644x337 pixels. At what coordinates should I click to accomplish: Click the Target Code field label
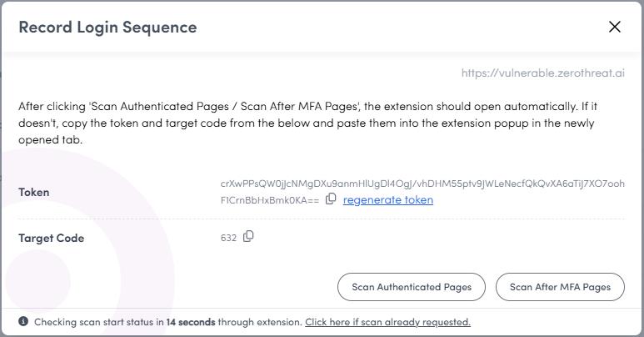52,238
